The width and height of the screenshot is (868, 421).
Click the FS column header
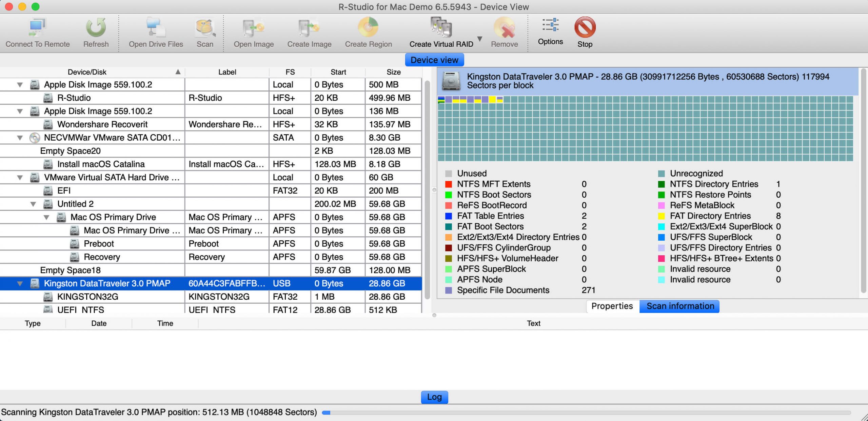pyautogui.click(x=290, y=72)
